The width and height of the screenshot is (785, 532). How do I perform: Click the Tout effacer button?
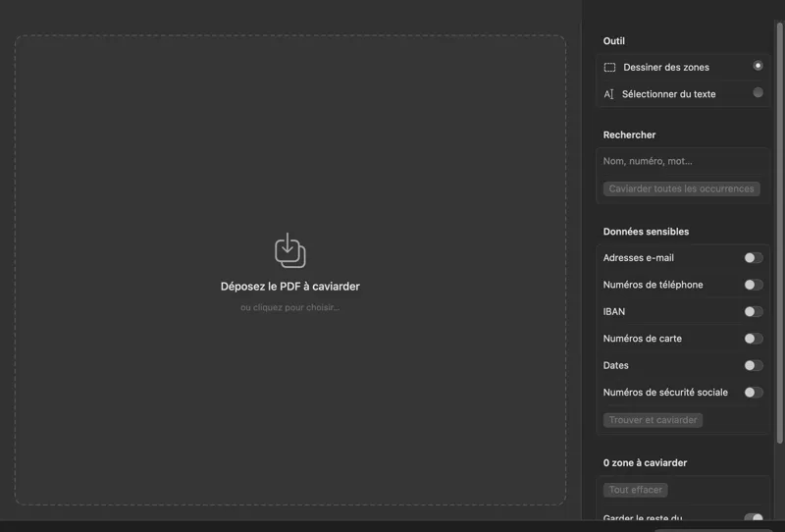[x=635, y=490]
